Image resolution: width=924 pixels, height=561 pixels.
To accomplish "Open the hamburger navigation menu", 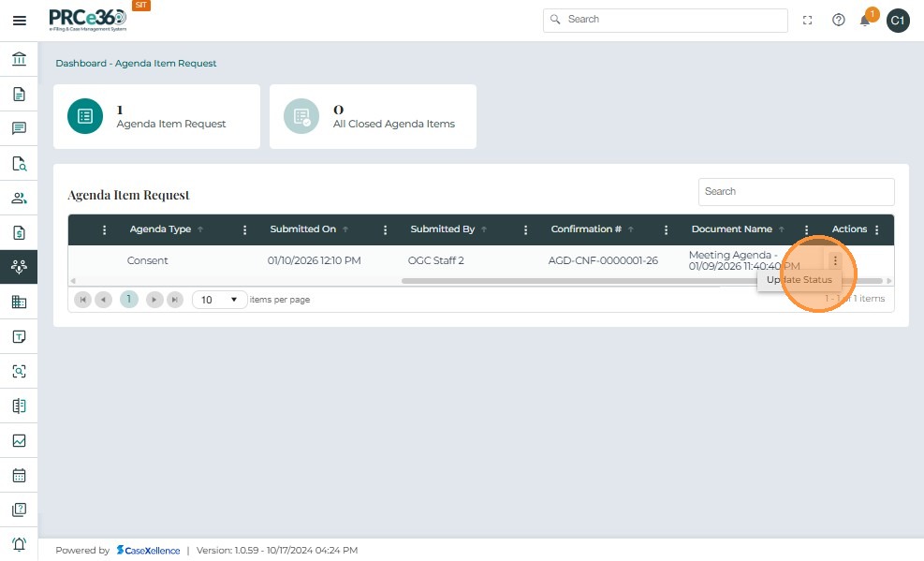I will (x=19, y=21).
